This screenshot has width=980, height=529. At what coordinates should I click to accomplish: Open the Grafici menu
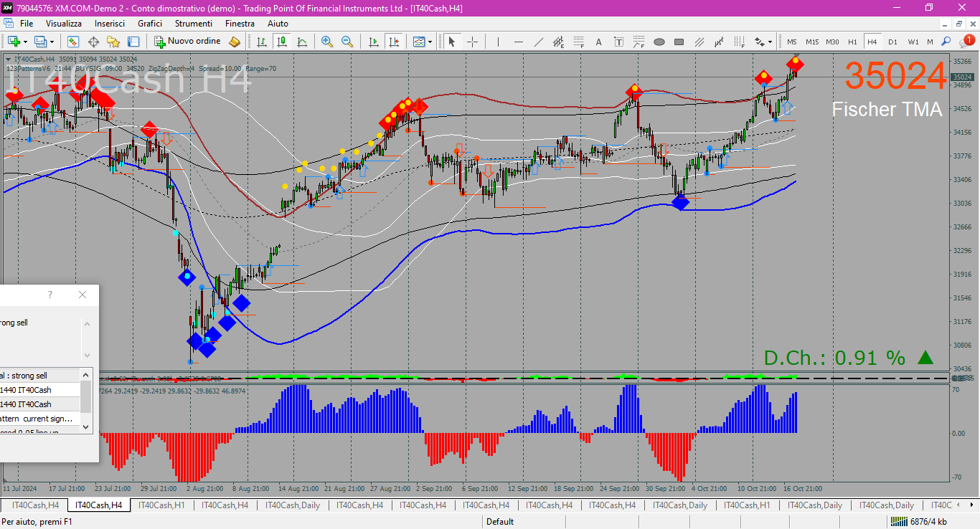(x=150, y=24)
